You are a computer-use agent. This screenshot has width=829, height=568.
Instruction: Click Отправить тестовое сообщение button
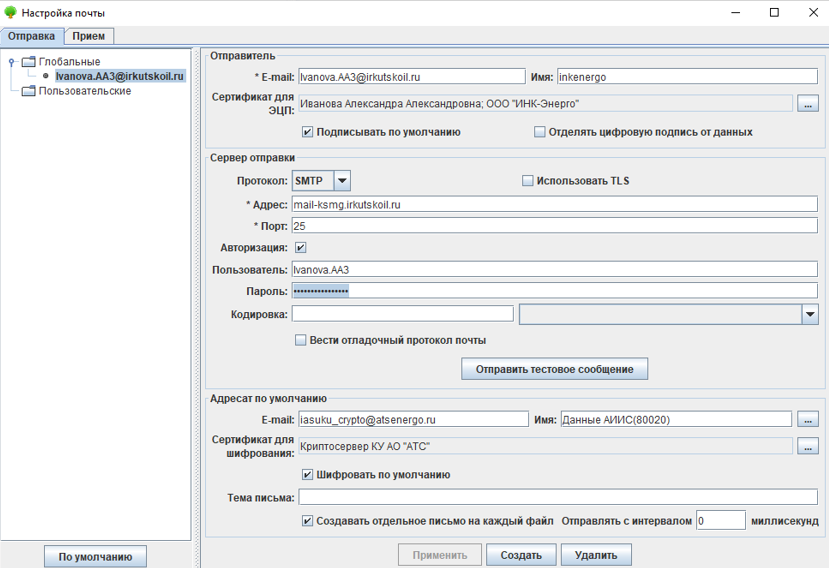point(554,369)
